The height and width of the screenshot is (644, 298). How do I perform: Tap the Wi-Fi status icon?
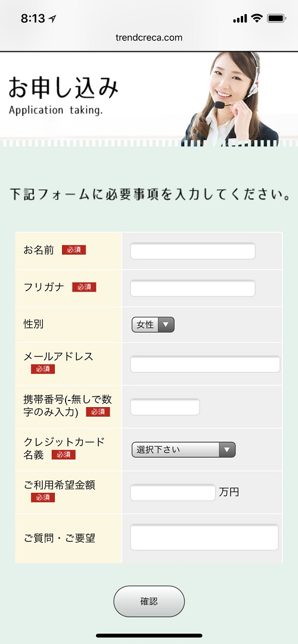257,18
